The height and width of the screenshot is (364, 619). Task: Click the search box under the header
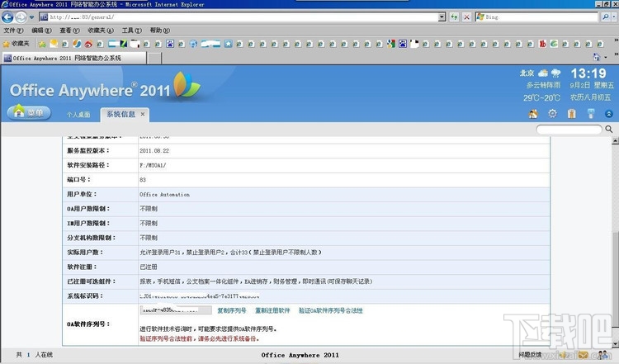(x=569, y=130)
